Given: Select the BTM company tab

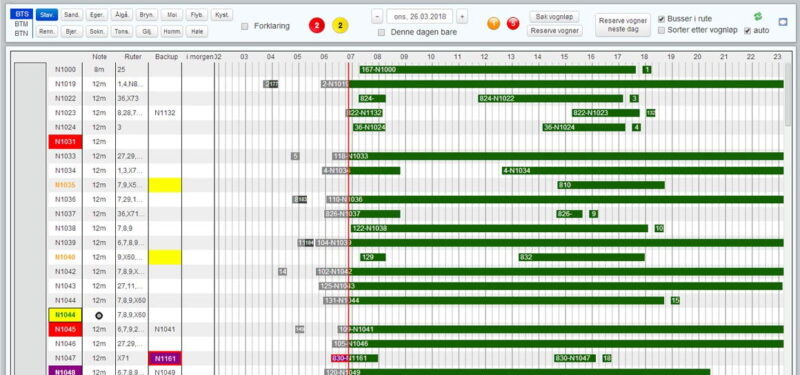Looking at the screenshot, I should (x=21, y=24).
